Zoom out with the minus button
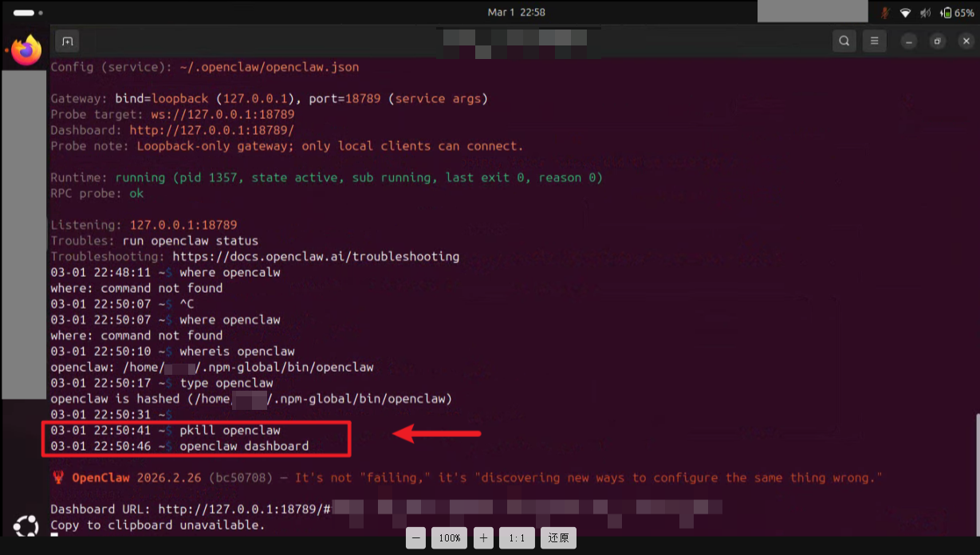 pyautogui.click(x=415, y=538)
